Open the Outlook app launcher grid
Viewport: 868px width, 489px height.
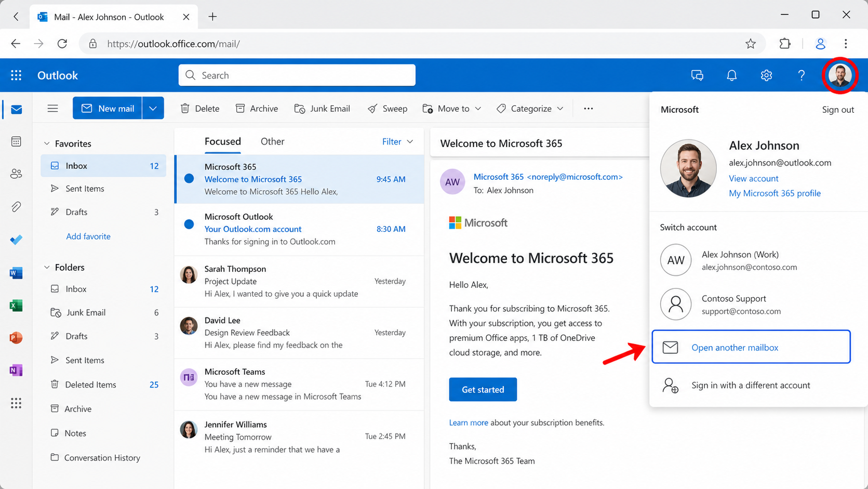click(16, 75)
